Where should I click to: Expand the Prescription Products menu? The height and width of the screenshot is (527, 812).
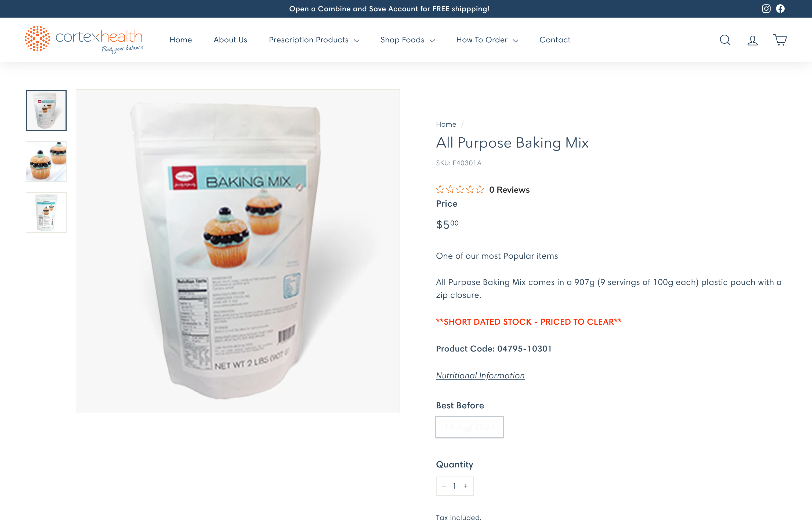[x=314, y=40]
